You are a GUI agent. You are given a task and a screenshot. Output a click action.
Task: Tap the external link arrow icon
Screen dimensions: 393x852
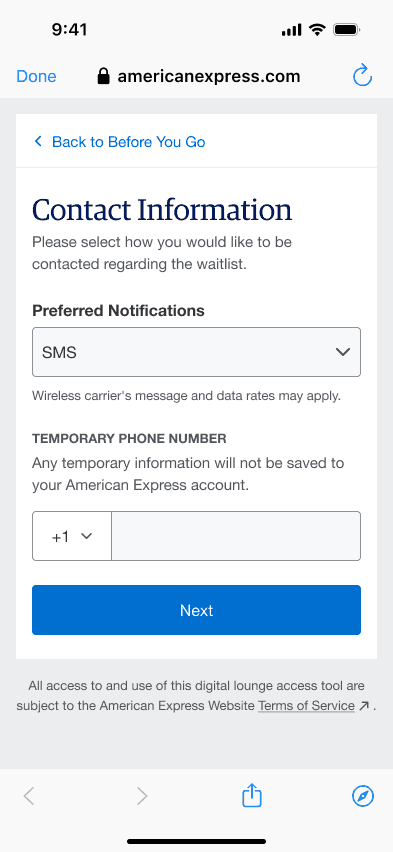click(364, 706)
